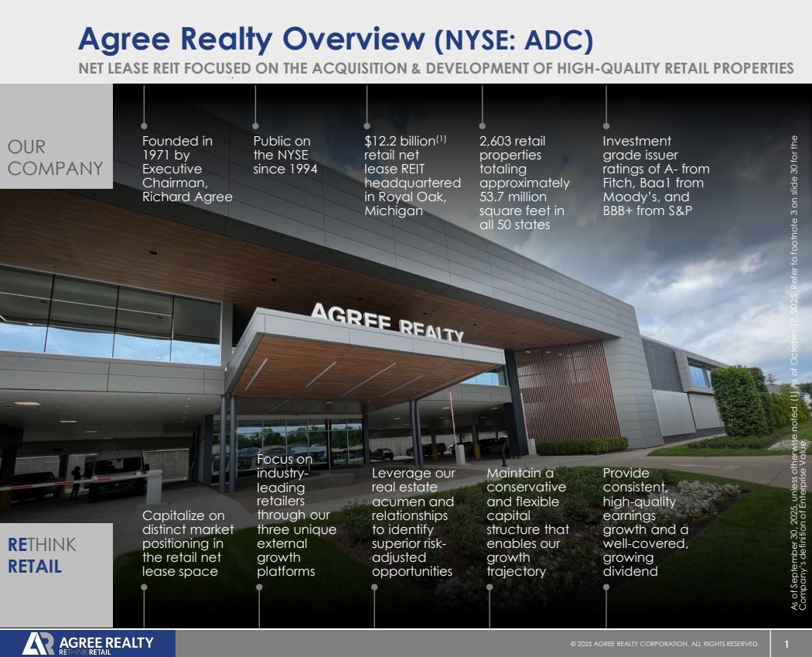The image size is (812, 657).
Task: Click the 'Investment grade issuer ratings' text block
Action: (656, 176)
